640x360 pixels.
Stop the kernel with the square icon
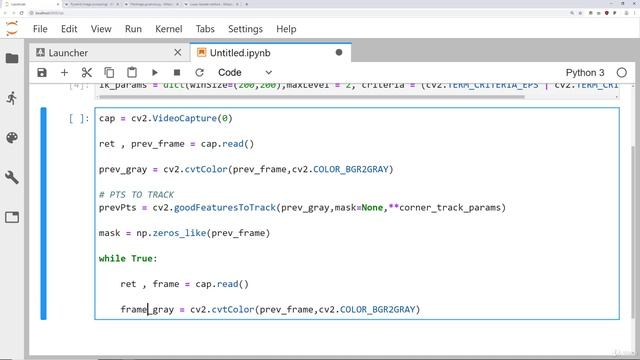(x=177, y=73)
